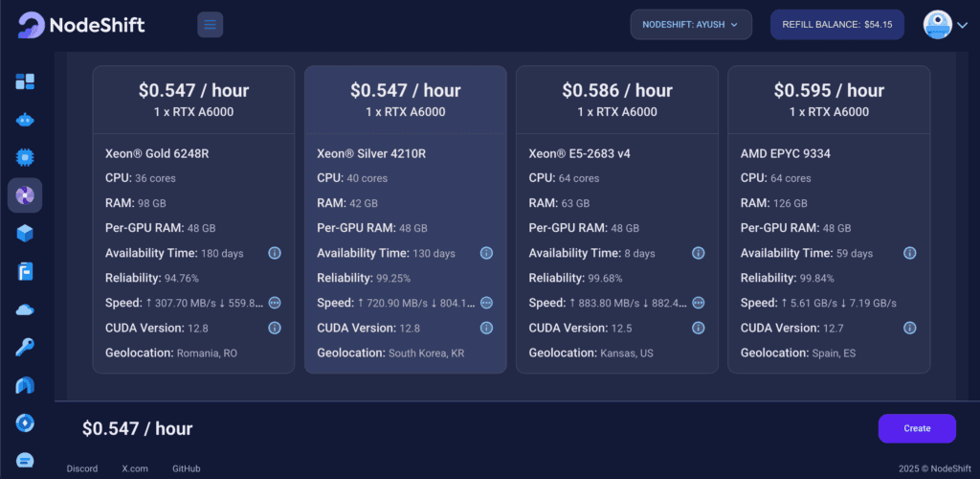Open the document file icon in sidebar
The image size is (980, 479).
tap(25, 272)
